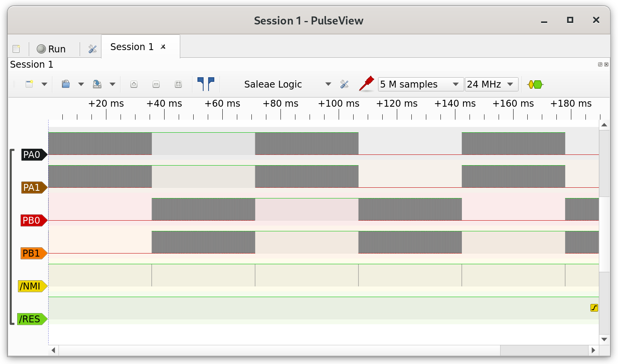The height and width of the screenshot is (364, 618).
Task: Open the 24 MHz sample rate dropdown
Action: pos(491,84)
